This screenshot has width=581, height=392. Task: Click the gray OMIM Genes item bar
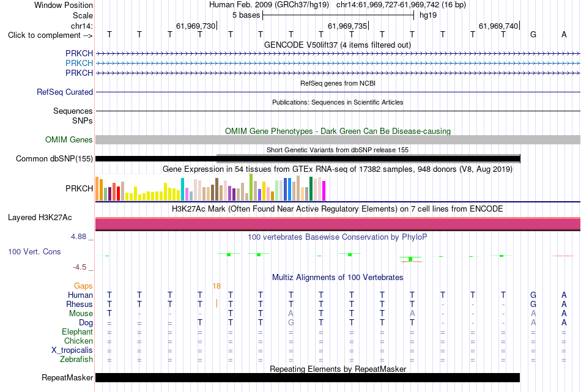click(x=338, y=139)
